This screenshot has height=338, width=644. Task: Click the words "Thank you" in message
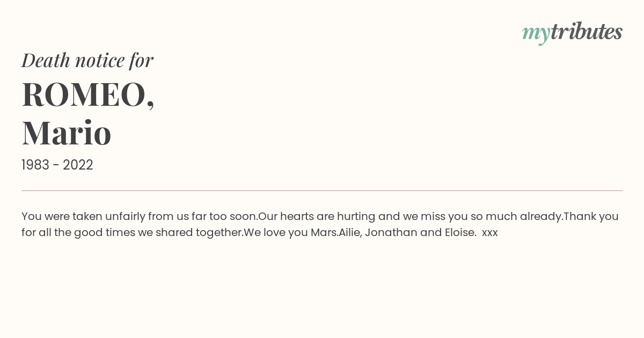(x=591, y=217)
